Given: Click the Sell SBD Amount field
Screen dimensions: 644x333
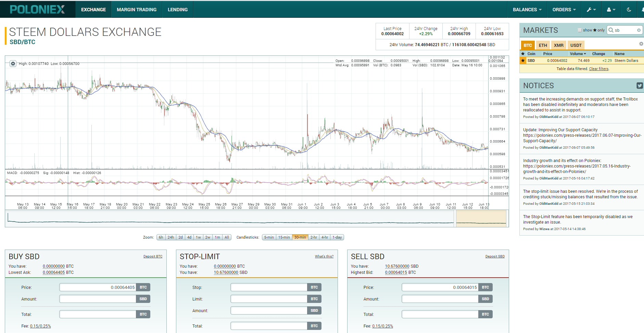Looking at the screenshot, I should click(x=440, y=299).
